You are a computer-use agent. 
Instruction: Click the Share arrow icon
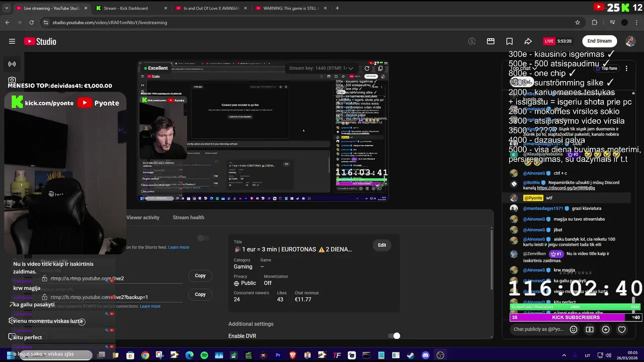pyautogui.click(x=528, y=41)
